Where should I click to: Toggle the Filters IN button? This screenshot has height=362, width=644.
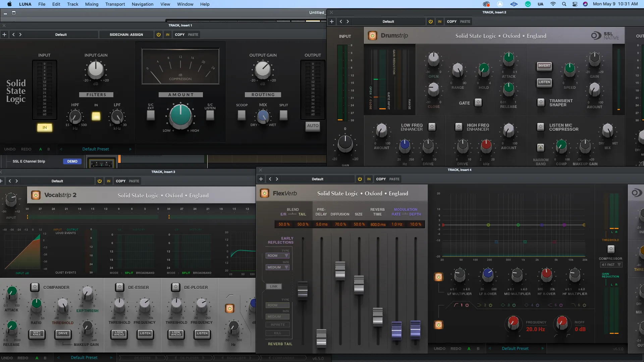(x=96, y=116)
